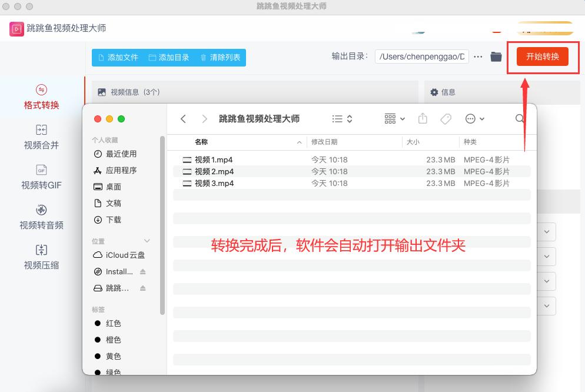Select the 视频转GIF tool
Viewport: 585px width, 392px height.
click(x=40, y=178)
